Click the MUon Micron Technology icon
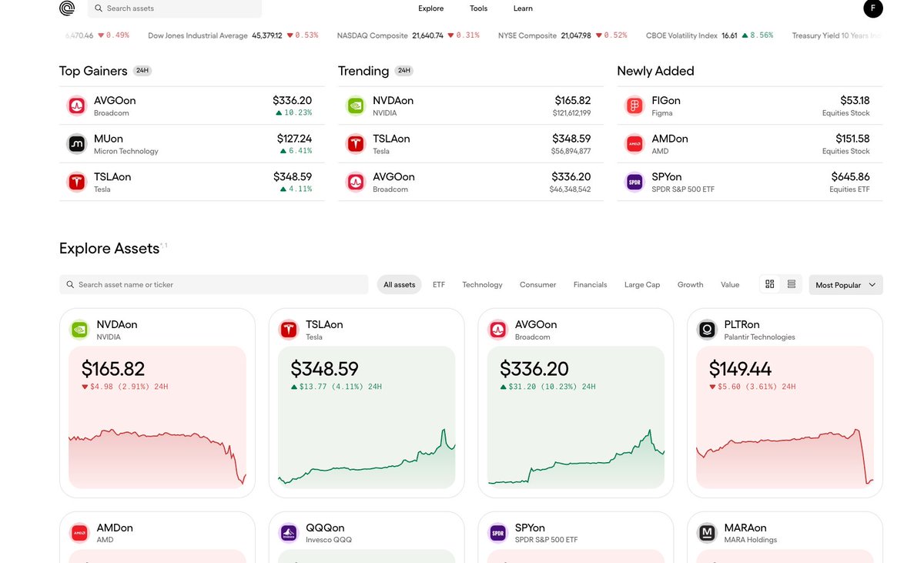The height and width of the screenshot is (563, 924). pos(77,144)
